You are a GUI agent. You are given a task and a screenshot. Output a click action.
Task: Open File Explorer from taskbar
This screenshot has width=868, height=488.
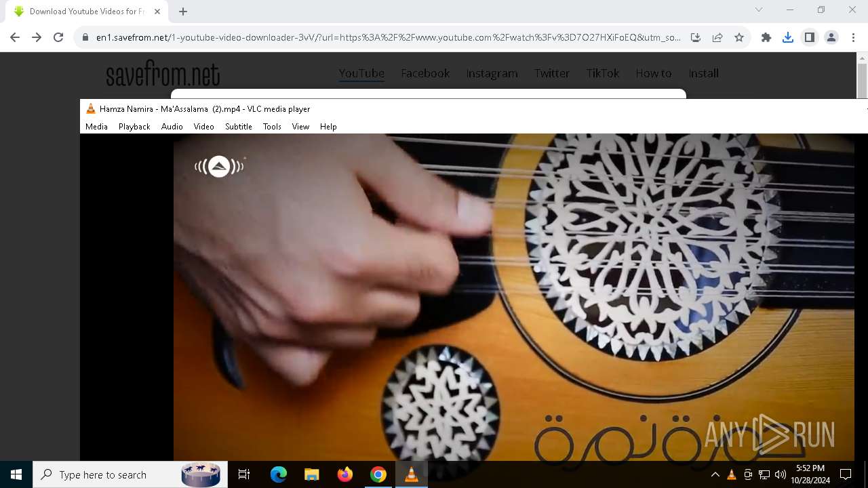point(312,474)
